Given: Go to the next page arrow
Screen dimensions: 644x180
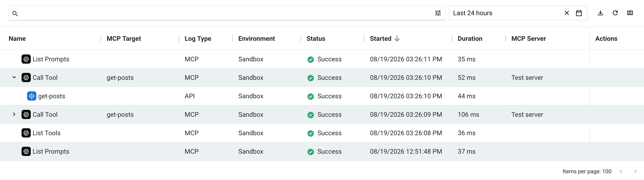Looking at the screenshot, I should (x=635, y=172).
